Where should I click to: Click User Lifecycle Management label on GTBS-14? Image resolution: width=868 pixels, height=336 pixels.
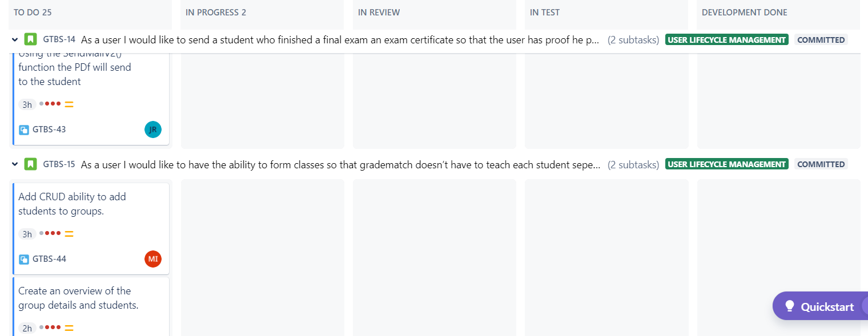(727, 40)
